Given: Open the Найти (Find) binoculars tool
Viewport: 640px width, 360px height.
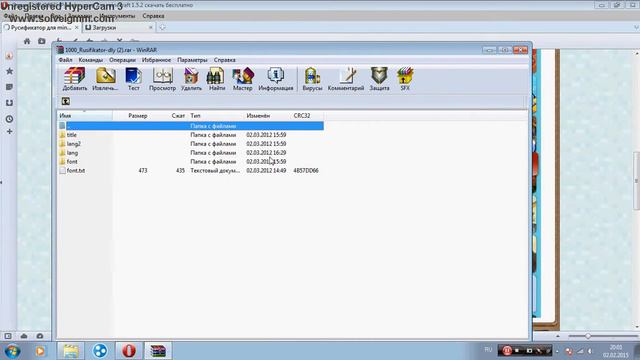Looking at the screenshot, I should [217, 79].
